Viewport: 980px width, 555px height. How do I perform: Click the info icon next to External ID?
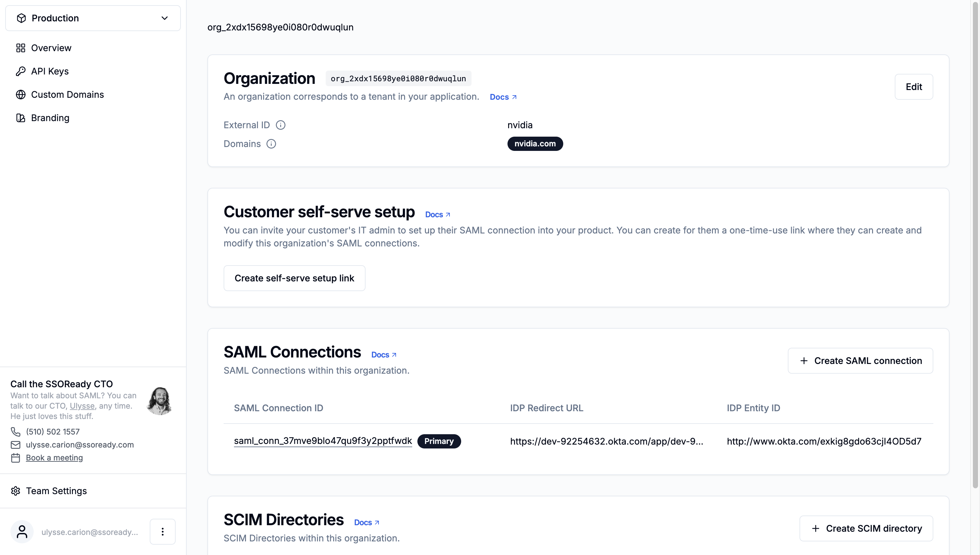281,125
